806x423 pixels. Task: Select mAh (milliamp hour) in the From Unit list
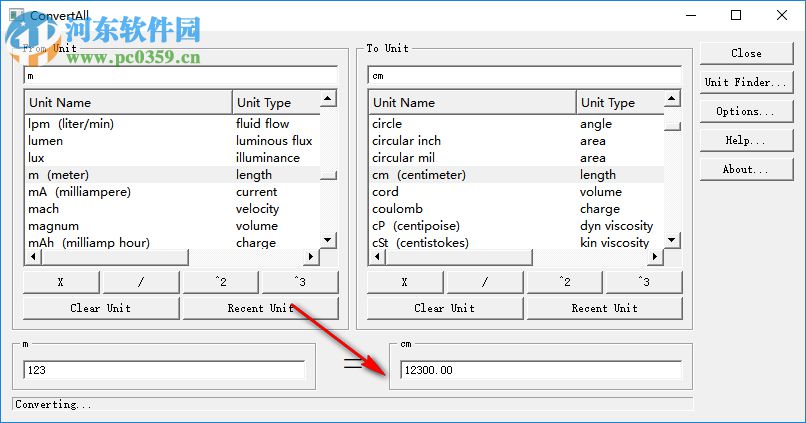coord(172,242)
